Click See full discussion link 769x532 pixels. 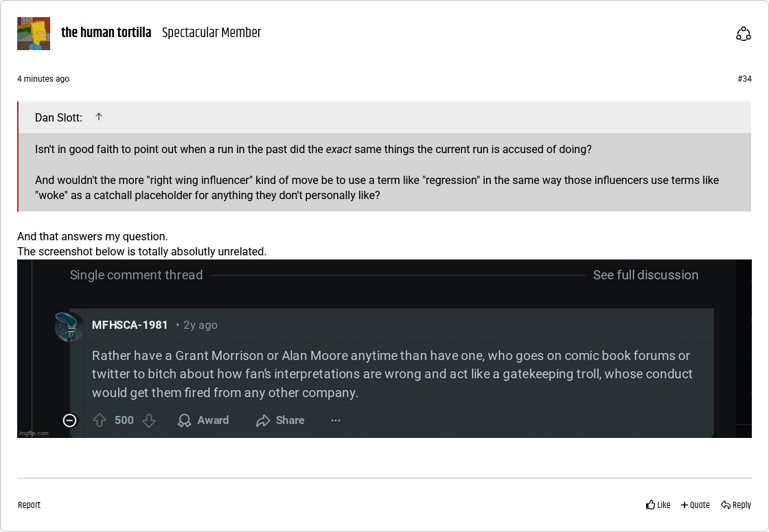pos(645,275)
